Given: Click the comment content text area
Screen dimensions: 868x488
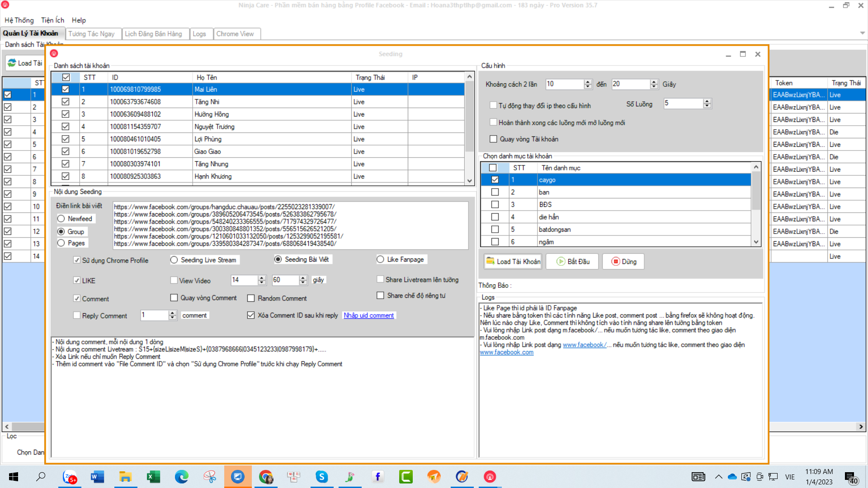Looking at the screenshot, I should (x=262, y=397).
